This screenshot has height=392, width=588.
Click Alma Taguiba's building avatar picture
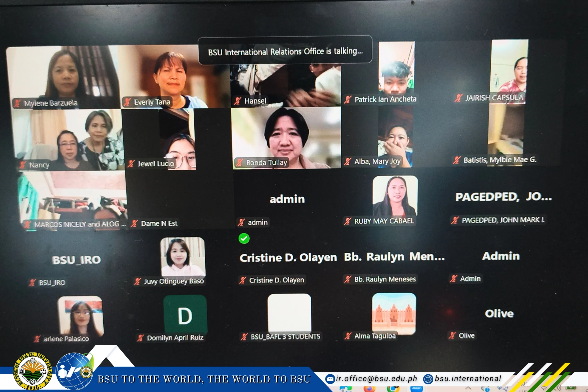[394, 313]
